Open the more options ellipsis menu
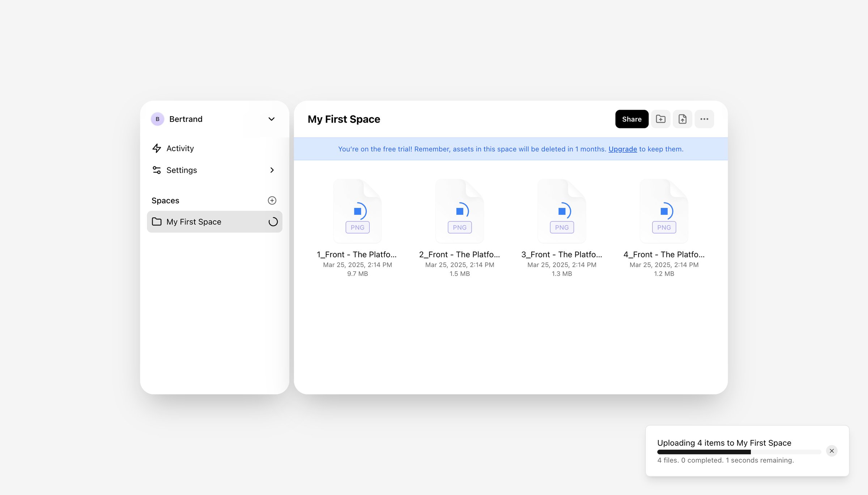This screenshot has height=495, width=868. point(704,119)
